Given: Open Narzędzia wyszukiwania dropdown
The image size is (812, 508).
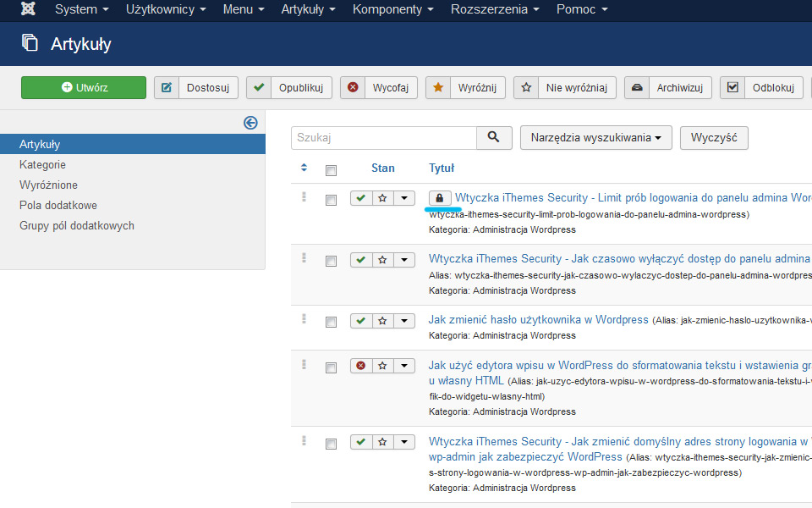Looking at the screenshot, I should [596, 137].
